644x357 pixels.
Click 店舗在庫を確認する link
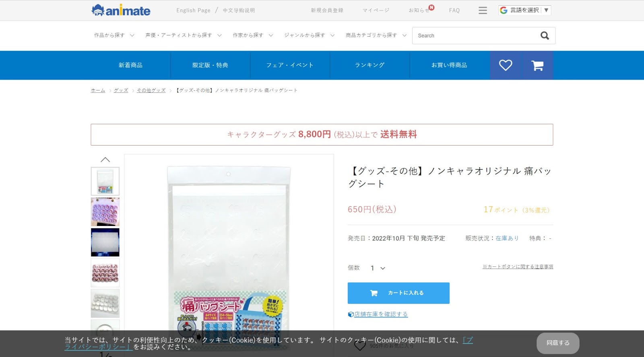pos(381,314)
